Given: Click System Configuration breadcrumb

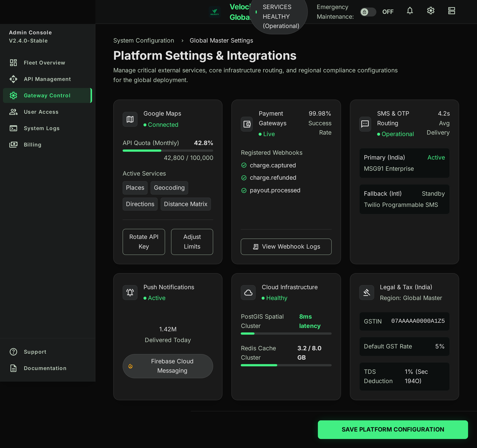Looking at the screenshot, I should [144, 41].
